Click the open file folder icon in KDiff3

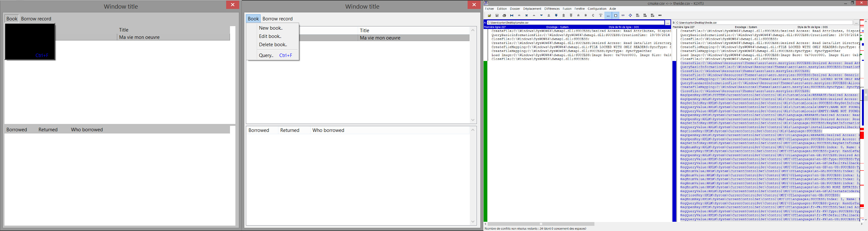pyautogui.click(x=489, y=16)
